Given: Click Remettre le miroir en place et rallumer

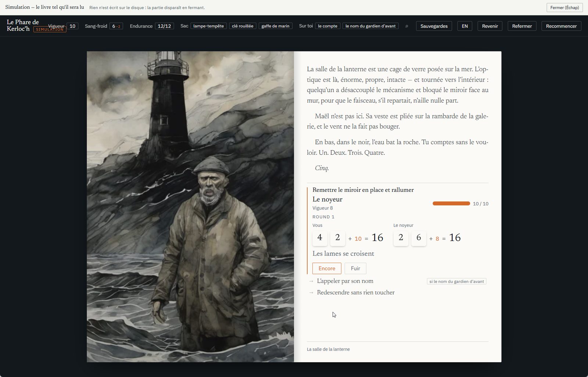Looking at the screenshot, I should [363, 190].
